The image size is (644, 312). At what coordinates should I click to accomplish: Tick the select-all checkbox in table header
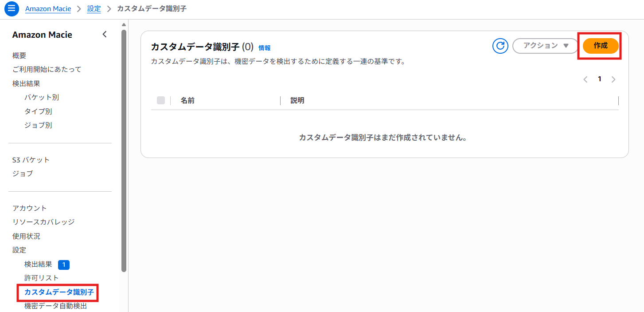point(161,101)
